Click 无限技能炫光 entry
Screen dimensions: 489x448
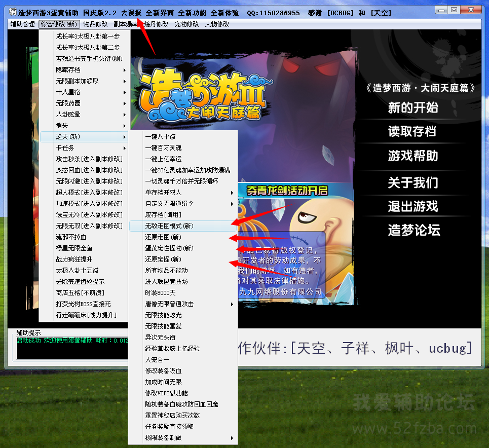point(183,315)
